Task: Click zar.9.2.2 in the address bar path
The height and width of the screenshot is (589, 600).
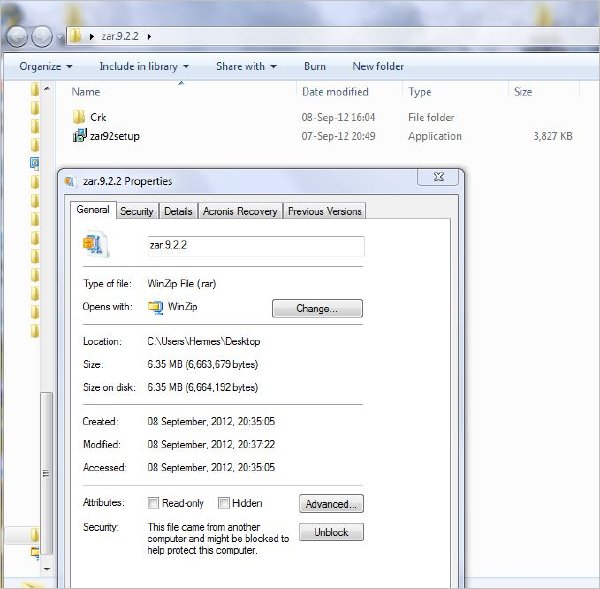Action: [120, 37]
